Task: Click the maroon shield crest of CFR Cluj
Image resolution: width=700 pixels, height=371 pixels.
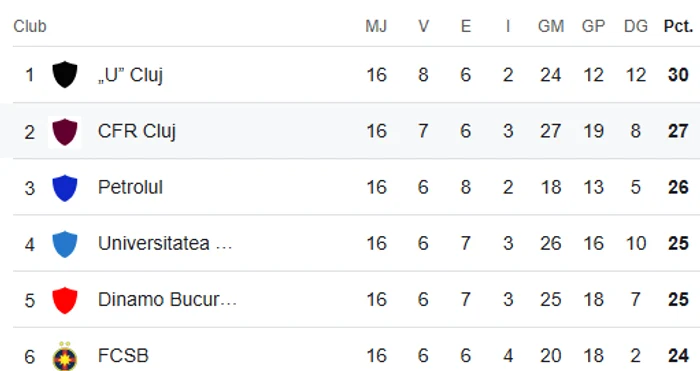Action: pos(65,132)
